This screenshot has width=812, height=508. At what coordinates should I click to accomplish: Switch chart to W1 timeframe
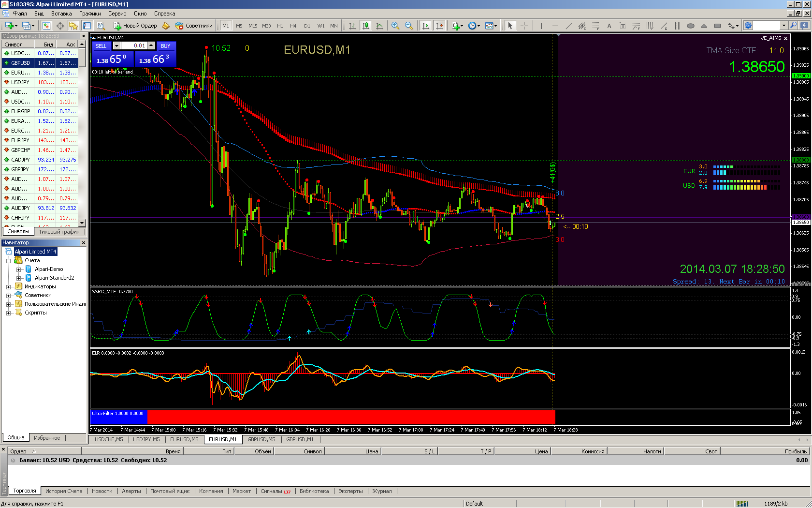coord(321,26)
